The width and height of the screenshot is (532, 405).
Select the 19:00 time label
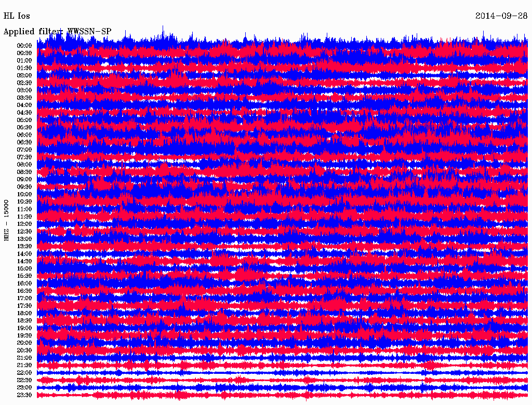(x=24, y=328)
